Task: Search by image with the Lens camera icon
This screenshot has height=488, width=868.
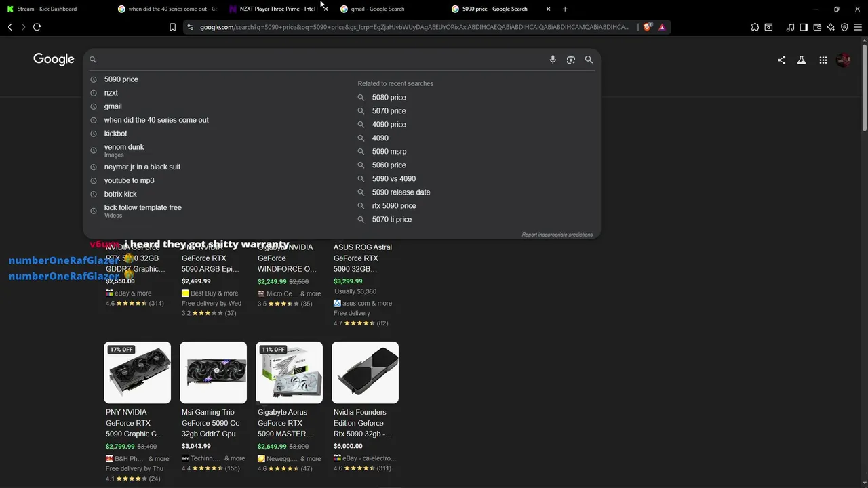Action: [571, 60]
